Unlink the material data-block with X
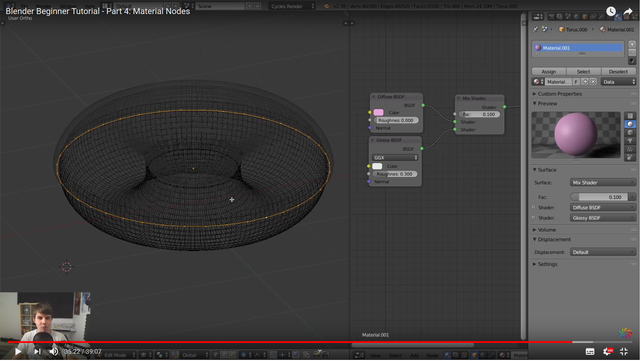 point(593,82)
